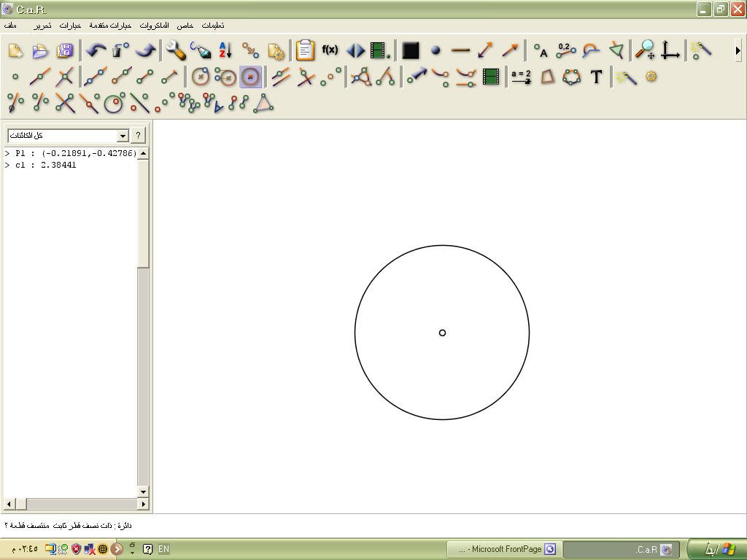
Task: Select P1 coordinates row in object list
Action: pos(71,153)
